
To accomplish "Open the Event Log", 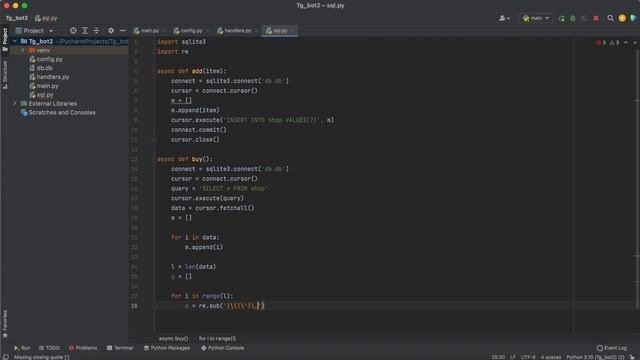I will (x=612, y=348).
